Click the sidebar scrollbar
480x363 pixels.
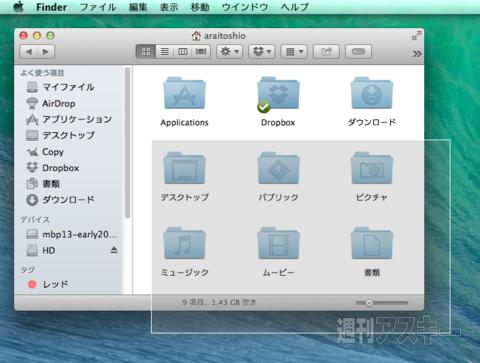(127, 143)
